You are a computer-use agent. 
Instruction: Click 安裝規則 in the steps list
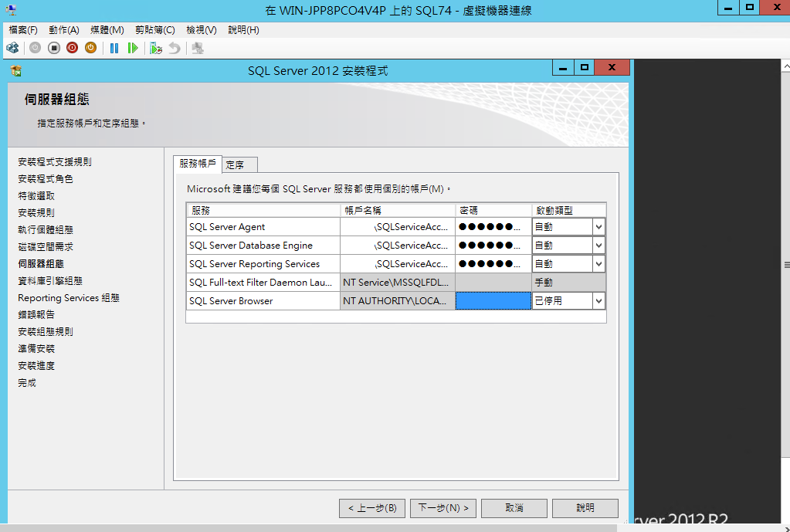coord(36,212)
